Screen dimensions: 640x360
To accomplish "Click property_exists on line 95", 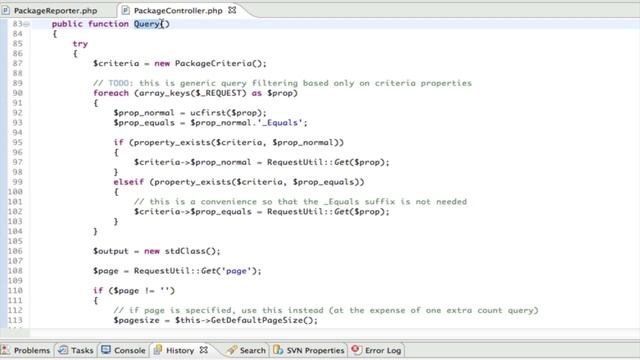I will point(171,142).
